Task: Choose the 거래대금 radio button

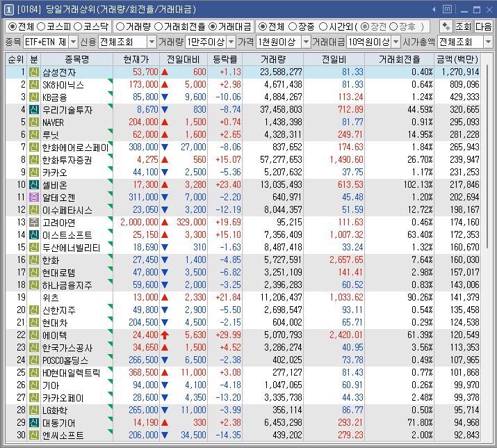Action: [x=213, y=26]
